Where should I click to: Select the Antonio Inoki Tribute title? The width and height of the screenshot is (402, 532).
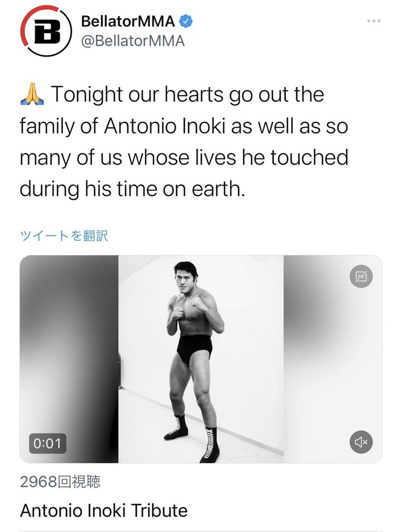coord(103,511)
